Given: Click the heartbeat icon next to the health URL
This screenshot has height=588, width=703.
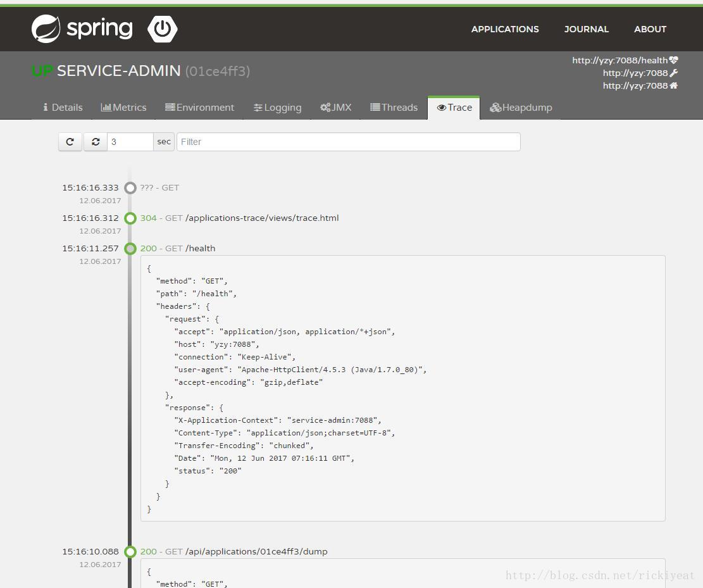Looking at the screenshot, I should pyautogui.click(x=673, y=59).
